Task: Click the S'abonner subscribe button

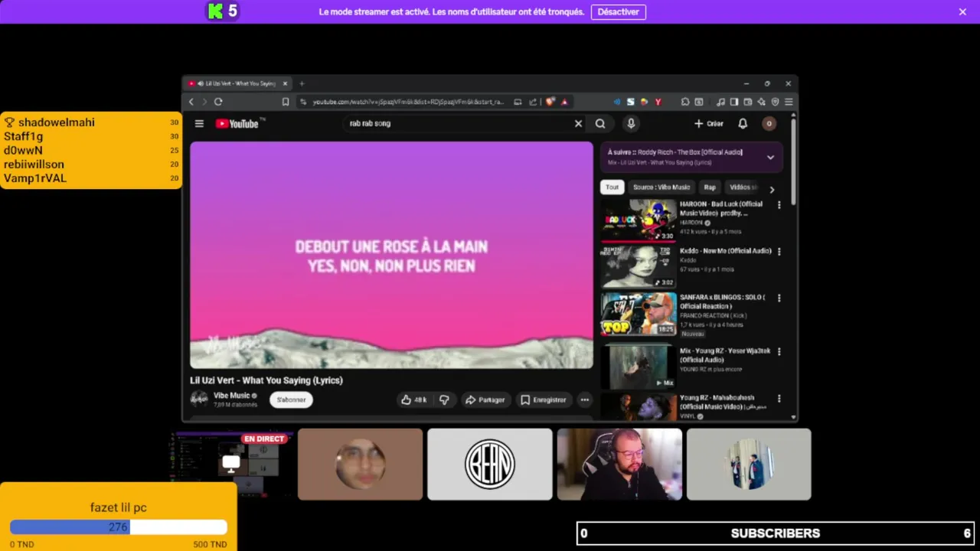Action: 291,399
